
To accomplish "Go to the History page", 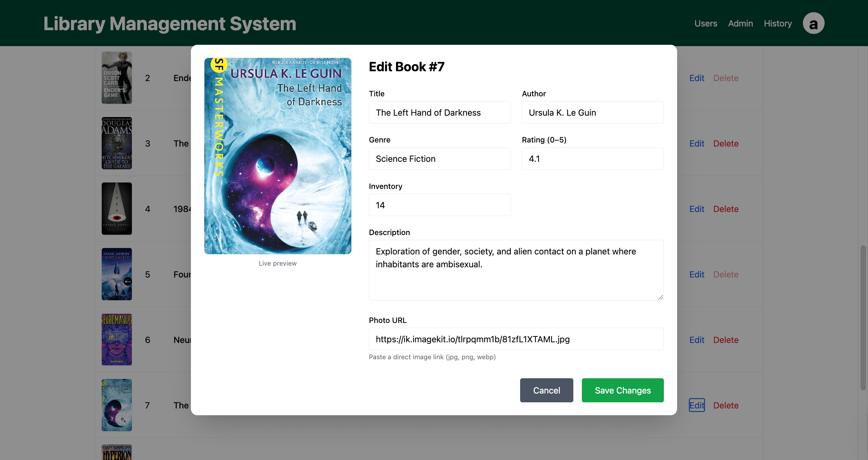I will (x=778, y=23).
